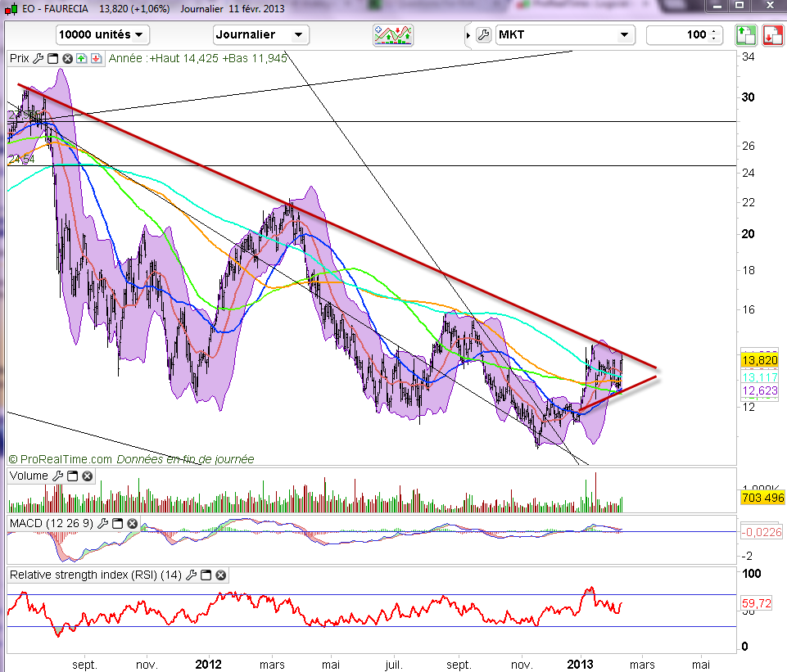Click the EO - FAURECIA candlestick title icon
787x672 pixels.
11,8
